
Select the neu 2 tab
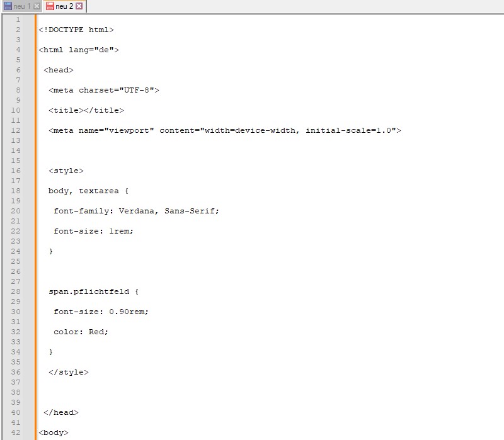pyautogui.click(x=64, y=6)
